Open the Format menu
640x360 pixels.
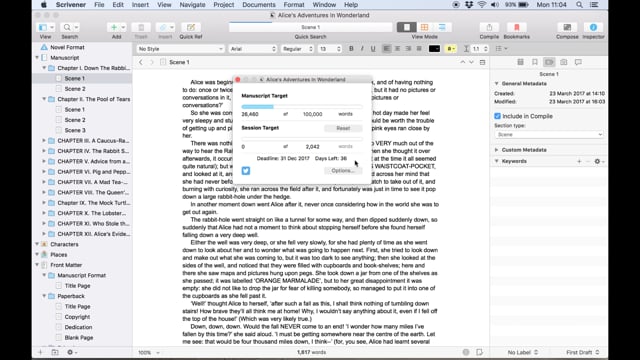click(294, 5)
